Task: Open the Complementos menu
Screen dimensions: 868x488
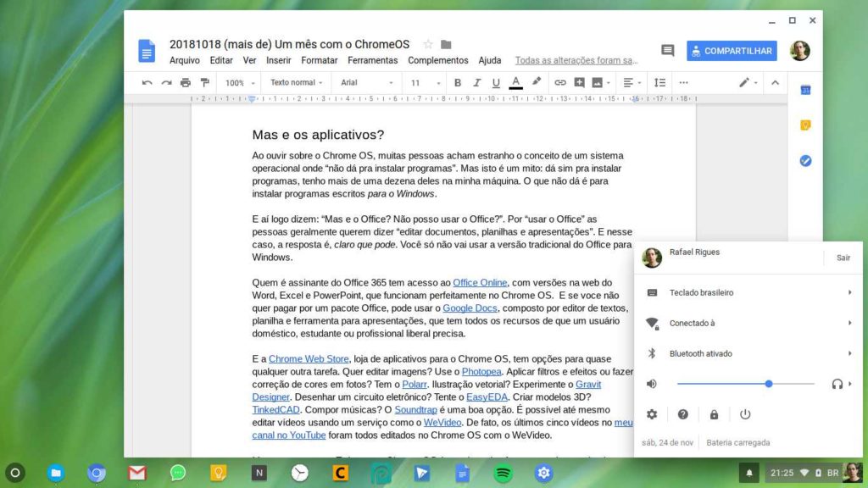Action: coord(438,60)
